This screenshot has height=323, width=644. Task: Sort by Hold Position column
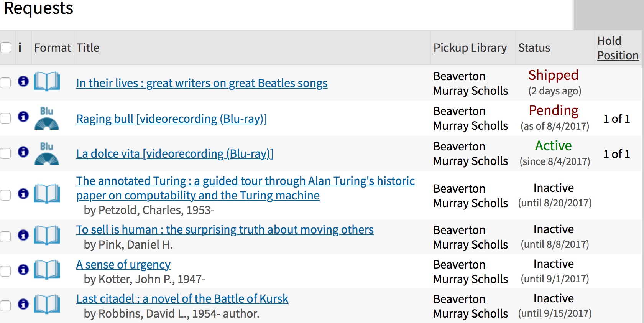618,48
